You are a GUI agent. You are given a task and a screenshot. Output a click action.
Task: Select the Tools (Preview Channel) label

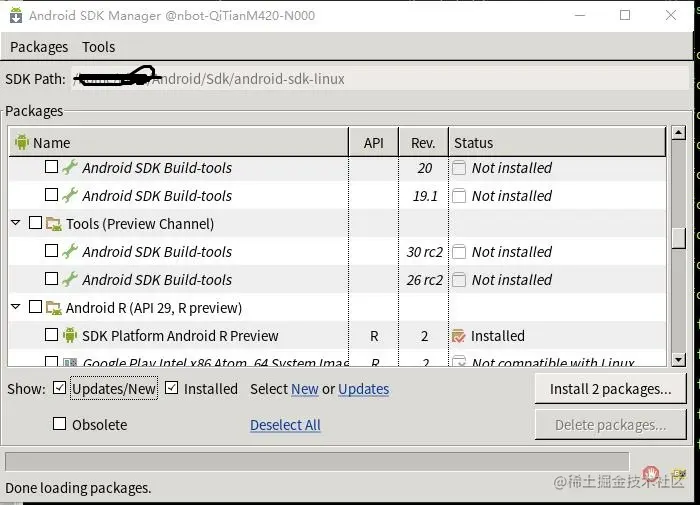coord(140,224)
